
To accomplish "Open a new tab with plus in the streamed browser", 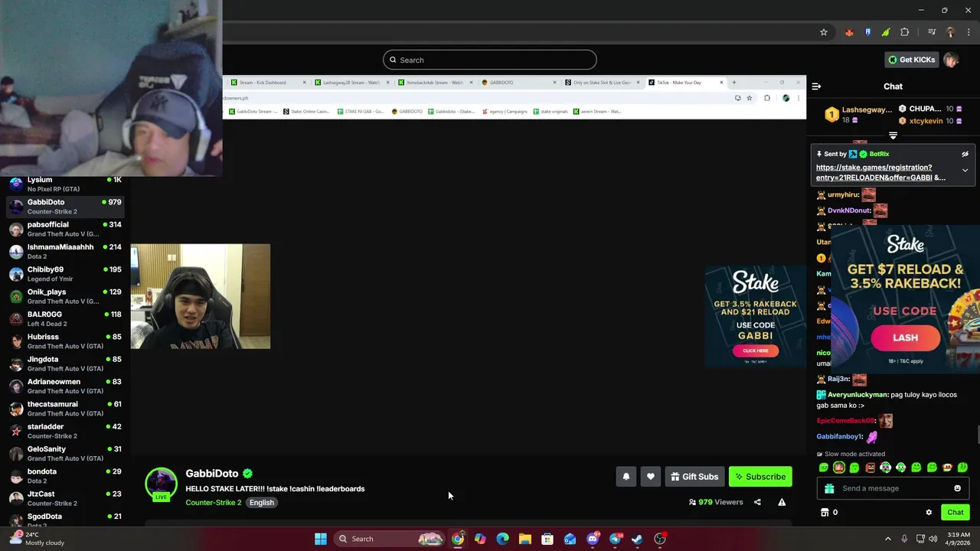I will 733,83.
